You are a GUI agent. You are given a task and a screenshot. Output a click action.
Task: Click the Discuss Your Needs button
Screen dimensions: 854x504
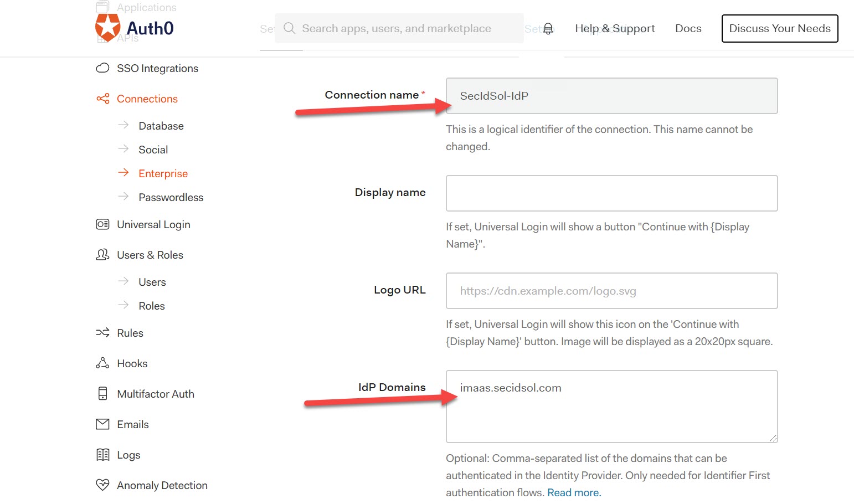pos(779,28)
